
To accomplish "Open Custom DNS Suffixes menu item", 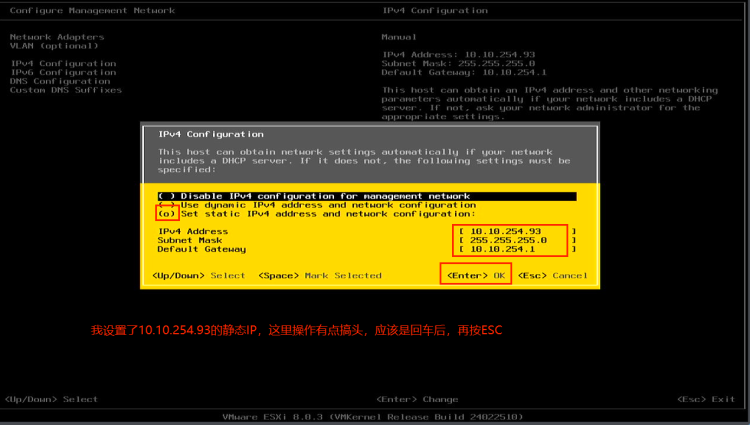I will click(x=66, y=90).
